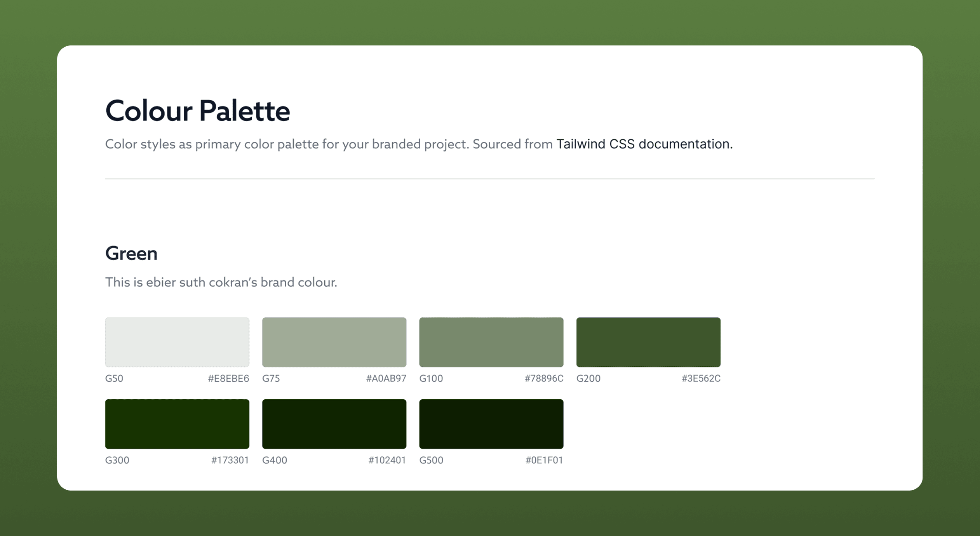Click the #3E562C hex value
The height and width of the screenshot is (536, 980).
pos(701,378)
